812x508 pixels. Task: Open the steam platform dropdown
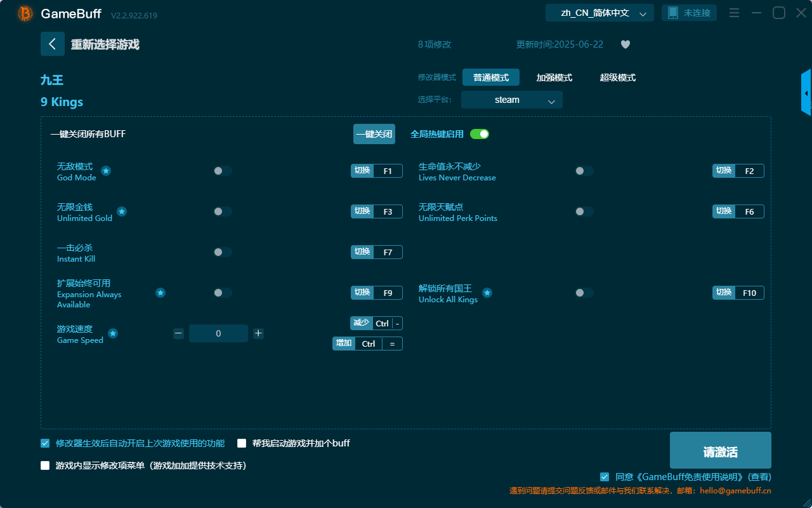point(511,100)
